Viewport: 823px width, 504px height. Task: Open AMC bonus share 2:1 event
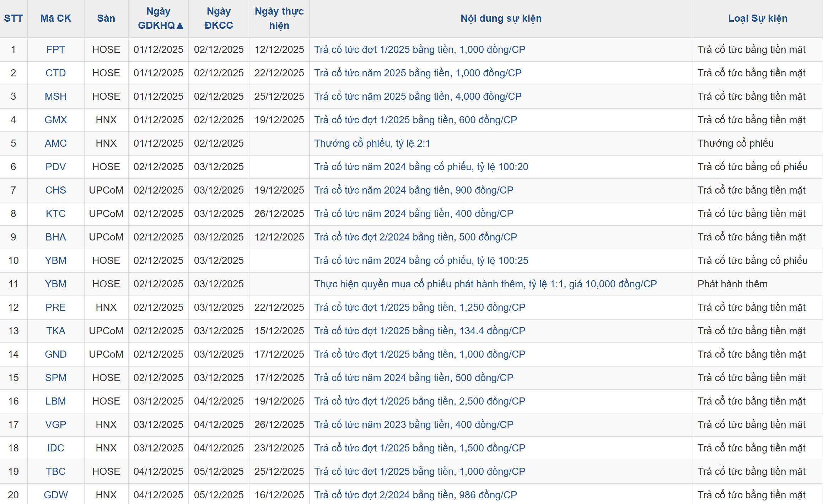[x=372, y=143]
